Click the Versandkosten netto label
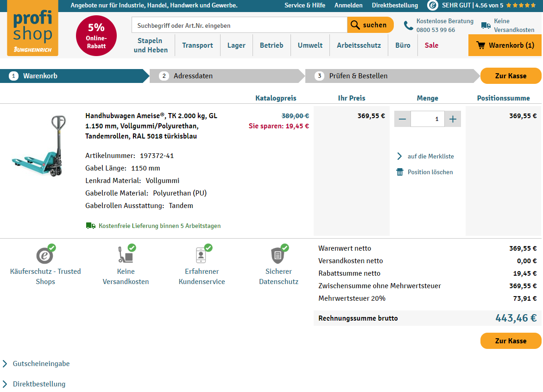The image size is (543, 392). pyautogui.click(x=350, y=261)
